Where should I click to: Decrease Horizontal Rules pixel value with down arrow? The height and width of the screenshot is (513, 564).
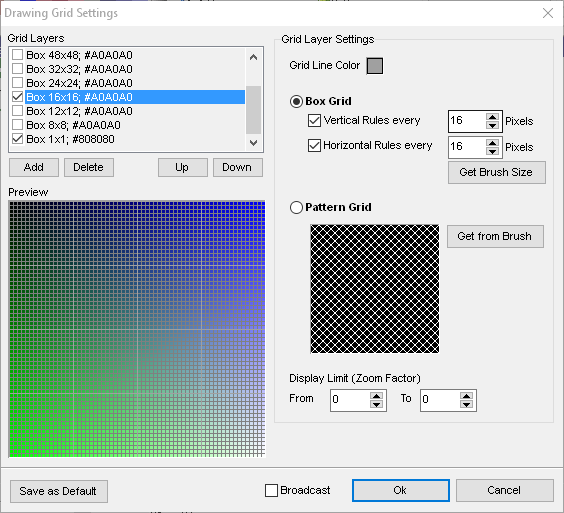pyautogui.click(x=492, y=151)
